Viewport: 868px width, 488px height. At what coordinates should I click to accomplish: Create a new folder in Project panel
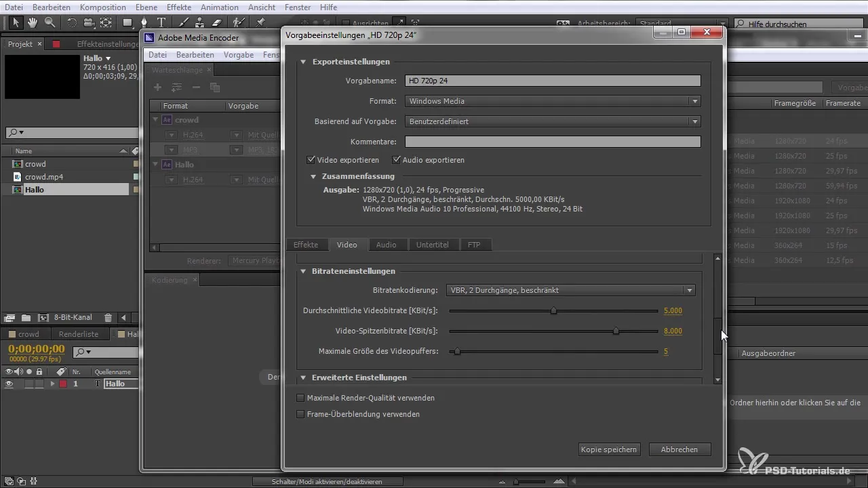tap(26, 317)
